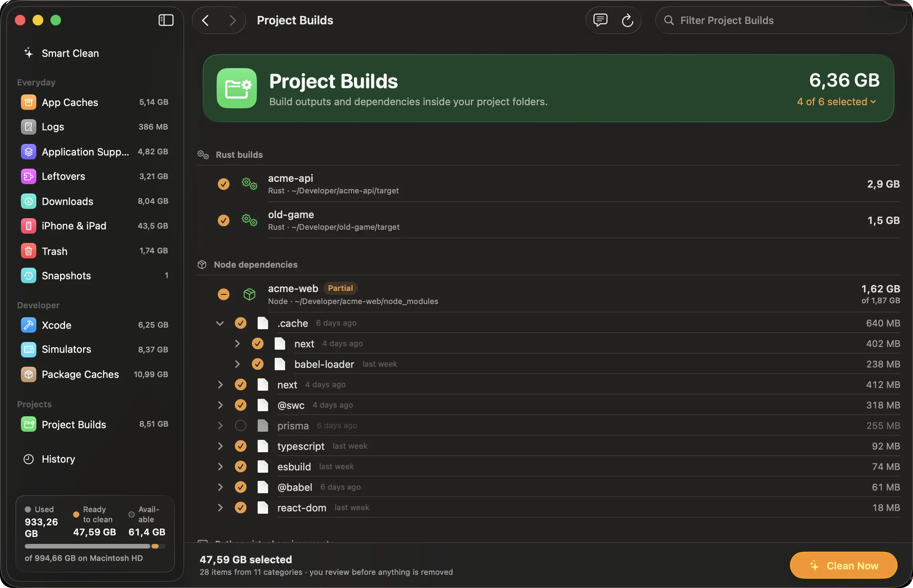Open History in the sidebar

[x=95, y=459]
